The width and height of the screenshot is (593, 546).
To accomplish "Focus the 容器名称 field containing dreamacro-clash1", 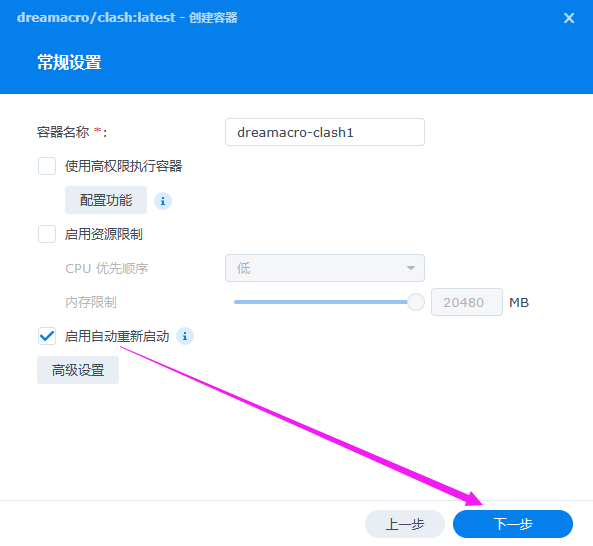I will pos(325,132).
